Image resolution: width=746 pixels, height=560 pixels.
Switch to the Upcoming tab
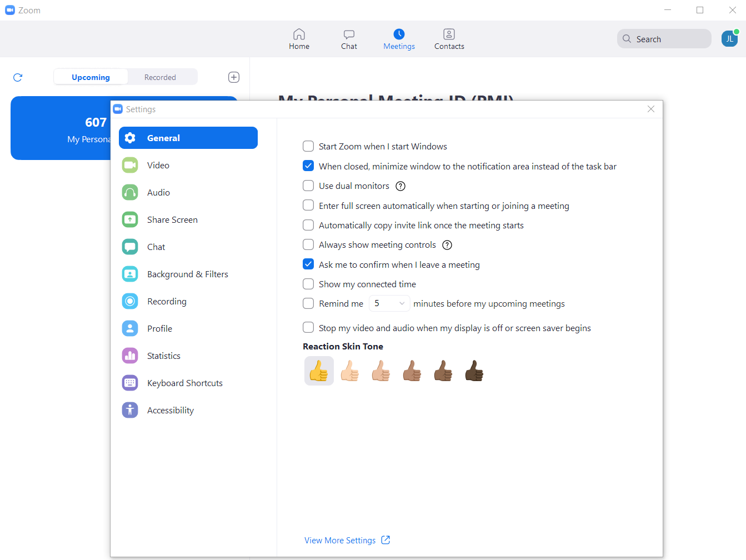click(x=91, y=77)
